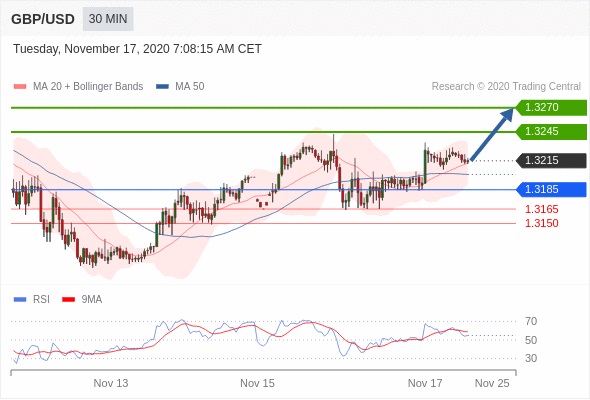Select the 1.3270 green resistance label
This screenshot has height=400, width=590.
[551, 108]
